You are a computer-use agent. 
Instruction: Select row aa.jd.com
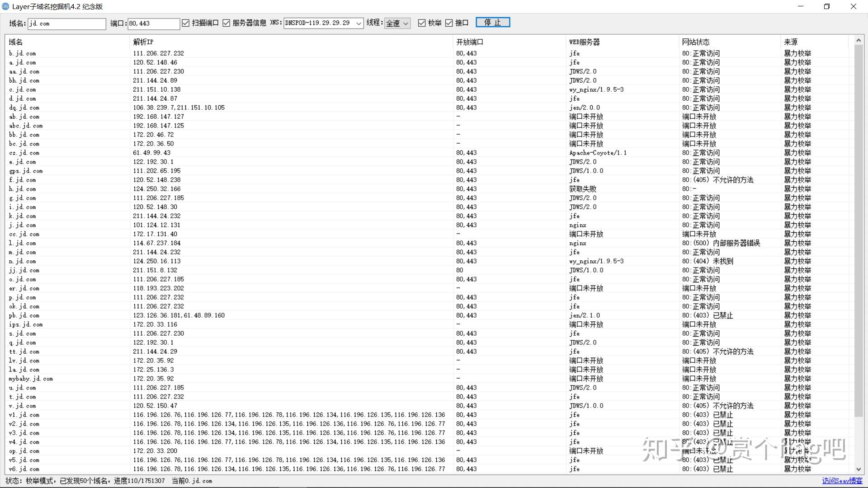point(427,71)
